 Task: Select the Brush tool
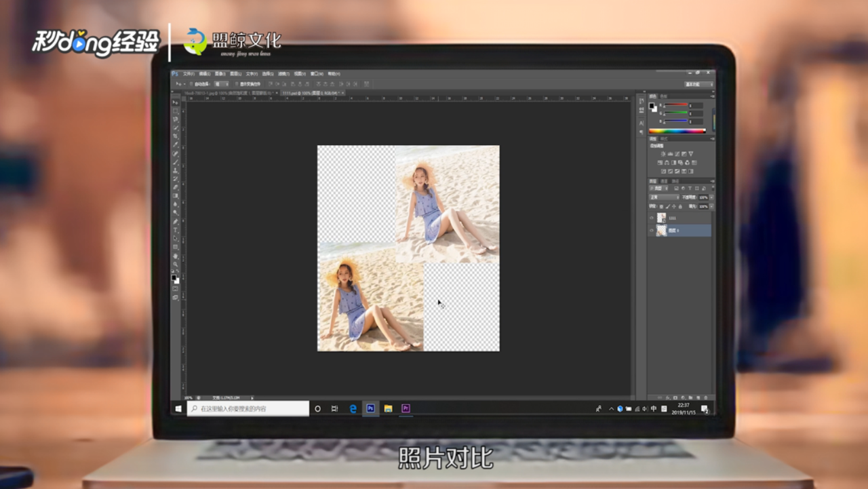click(x=176, y=161)
